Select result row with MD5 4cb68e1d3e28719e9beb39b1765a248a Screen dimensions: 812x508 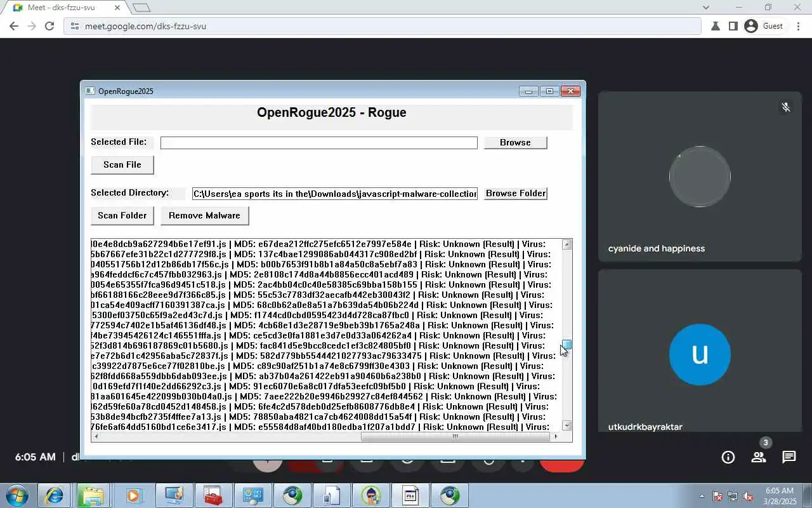tap(327, 325)
